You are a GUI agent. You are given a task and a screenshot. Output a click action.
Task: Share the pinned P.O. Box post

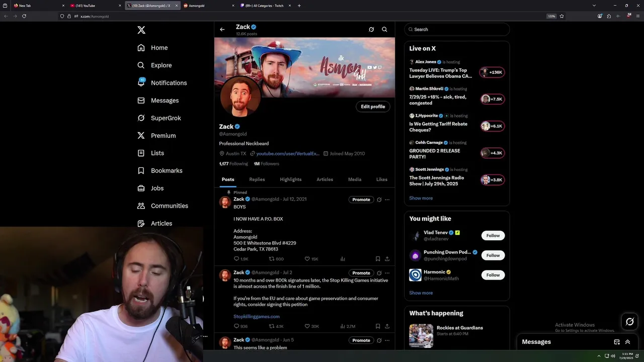387,259
